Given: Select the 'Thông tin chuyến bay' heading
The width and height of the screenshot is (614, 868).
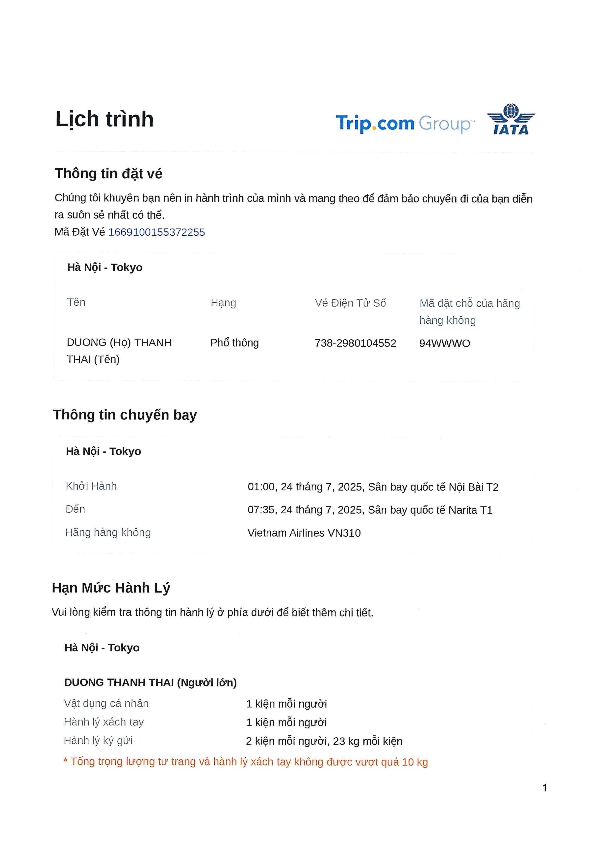Looking at the screenshot, I should [x=125, y=415].
